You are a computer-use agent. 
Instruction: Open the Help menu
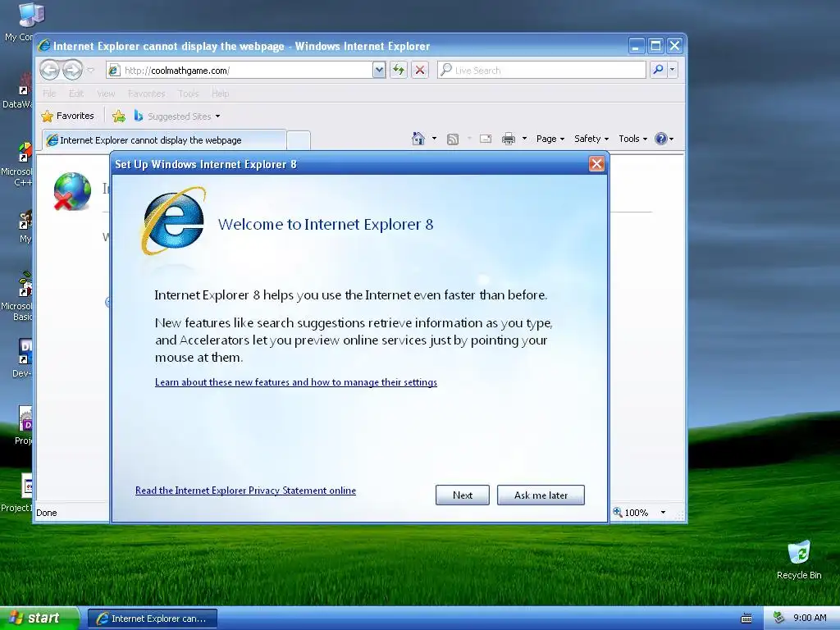point(220,94)
